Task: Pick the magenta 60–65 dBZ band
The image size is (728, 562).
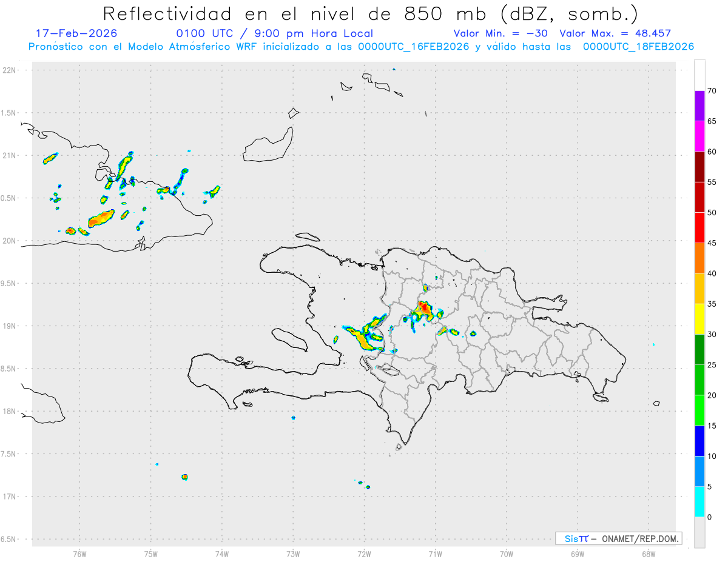Action: [699, 136]
